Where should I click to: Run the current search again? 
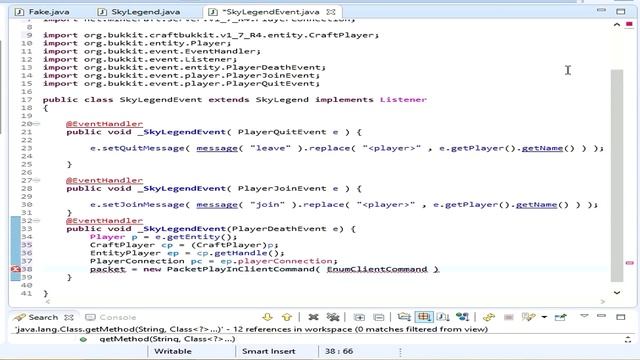489,317
